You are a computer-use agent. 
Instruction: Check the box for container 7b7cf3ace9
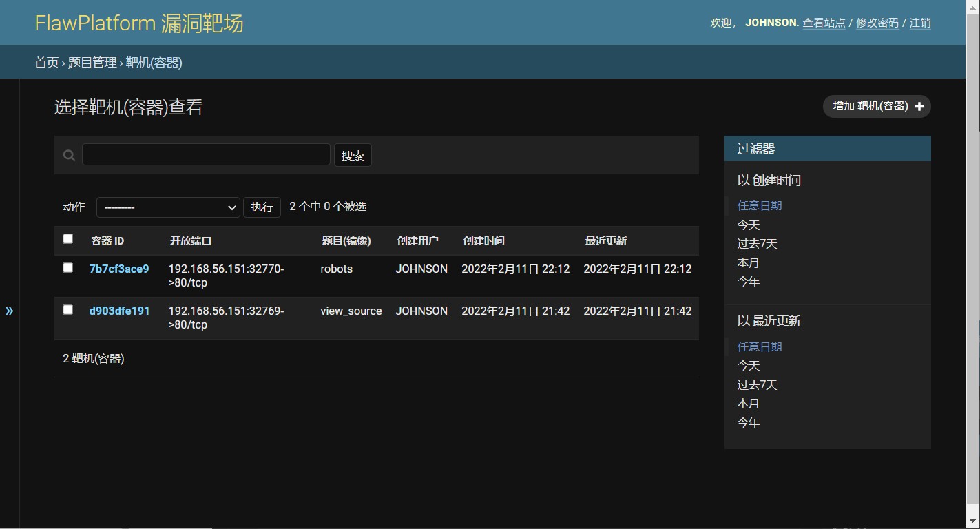coord(67,267)
